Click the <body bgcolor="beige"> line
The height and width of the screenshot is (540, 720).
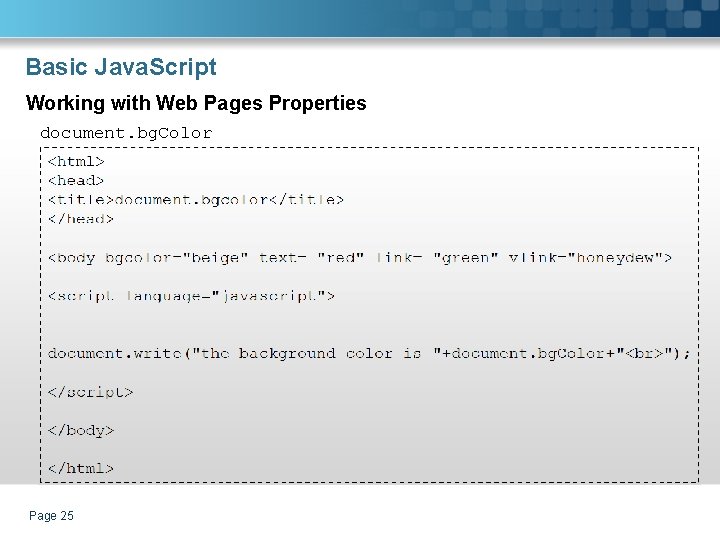click(360, 258)
